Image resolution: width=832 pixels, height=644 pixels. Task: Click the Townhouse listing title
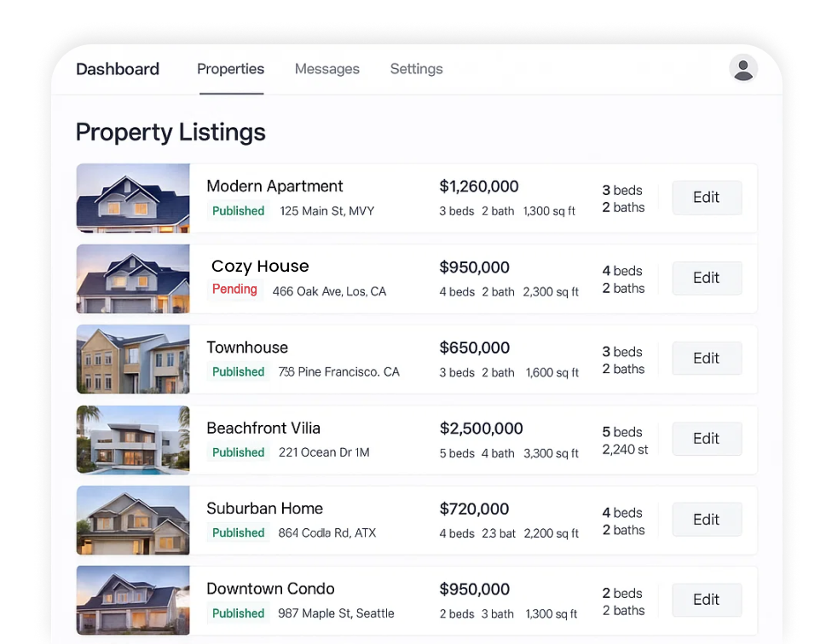point(247,348)
